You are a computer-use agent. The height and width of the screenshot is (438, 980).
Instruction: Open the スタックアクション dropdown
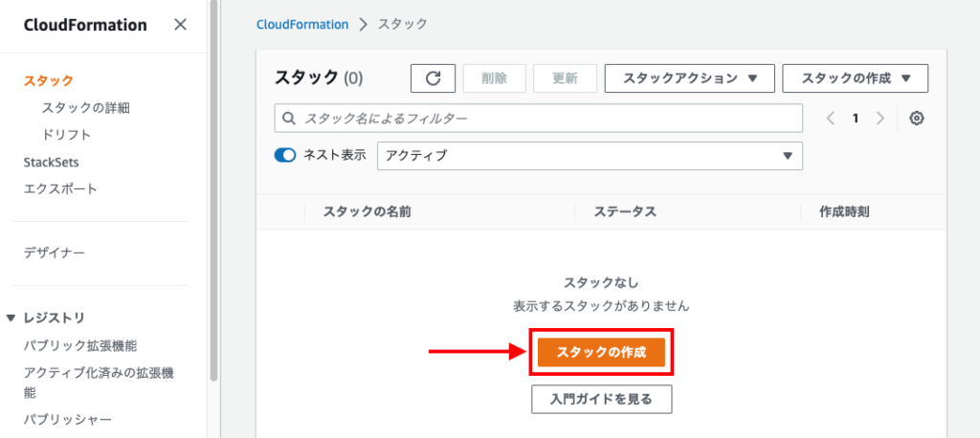689,78
